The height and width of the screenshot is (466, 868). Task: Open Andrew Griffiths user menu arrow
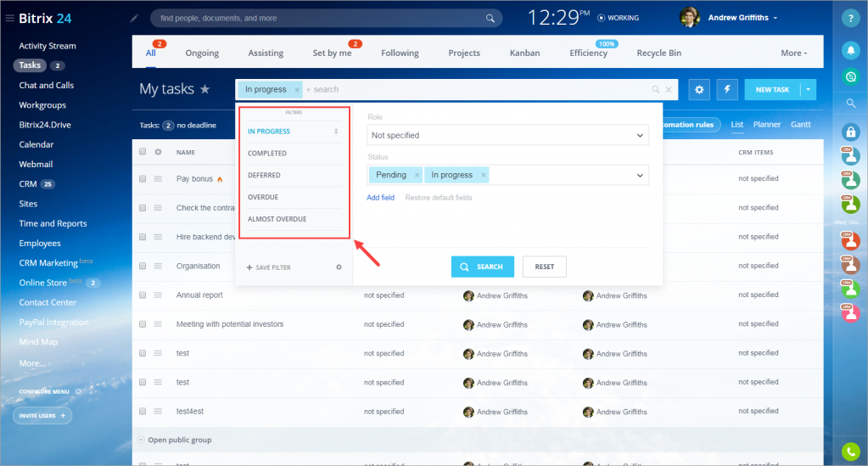775,19
